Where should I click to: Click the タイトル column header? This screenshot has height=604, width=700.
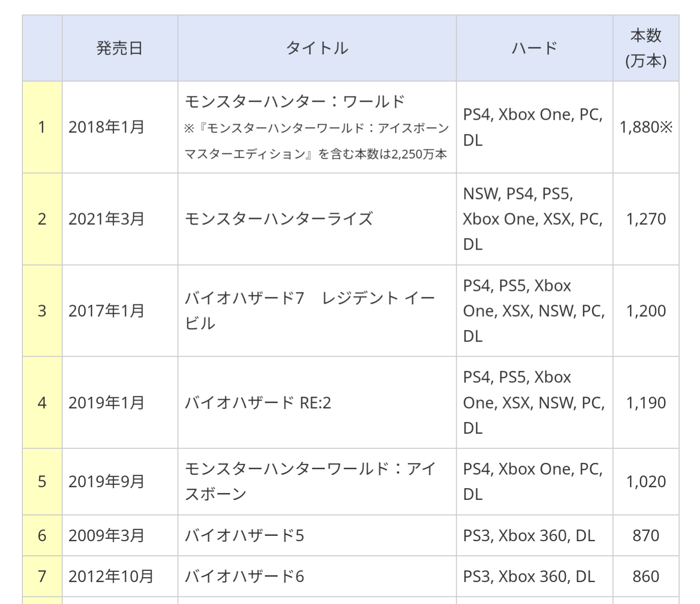pos(317,48)
